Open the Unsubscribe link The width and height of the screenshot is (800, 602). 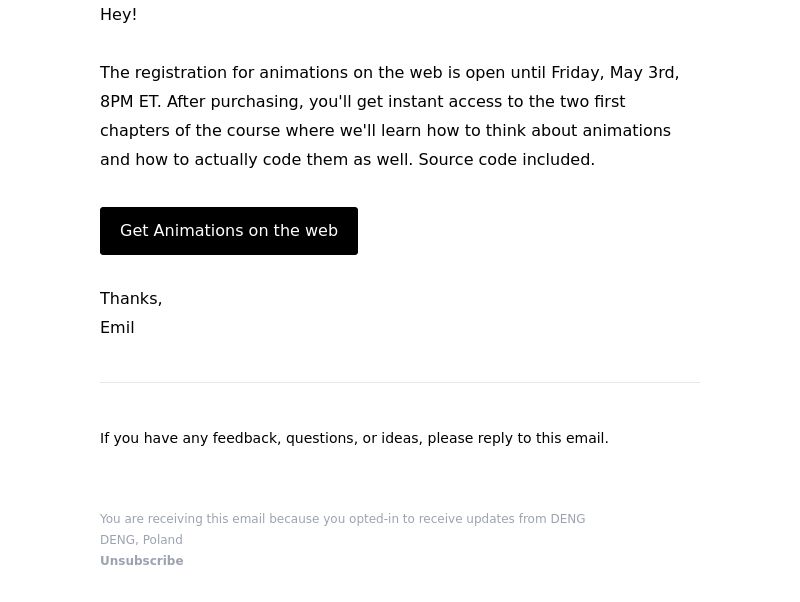click(141, 561)
